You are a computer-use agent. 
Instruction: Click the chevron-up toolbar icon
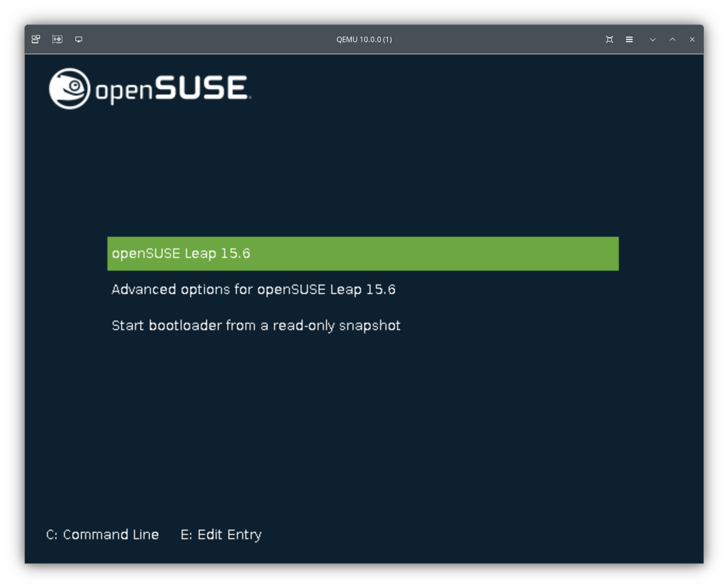click(x=672, y=39)
